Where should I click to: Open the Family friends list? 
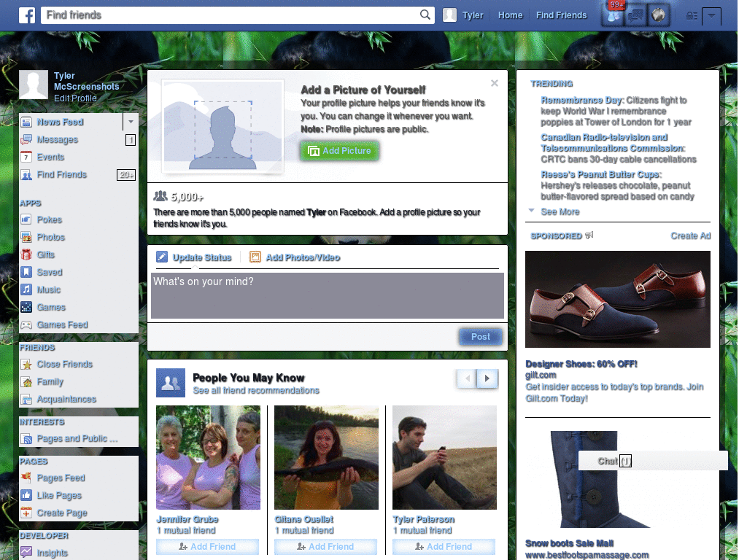tap(50, 382)
